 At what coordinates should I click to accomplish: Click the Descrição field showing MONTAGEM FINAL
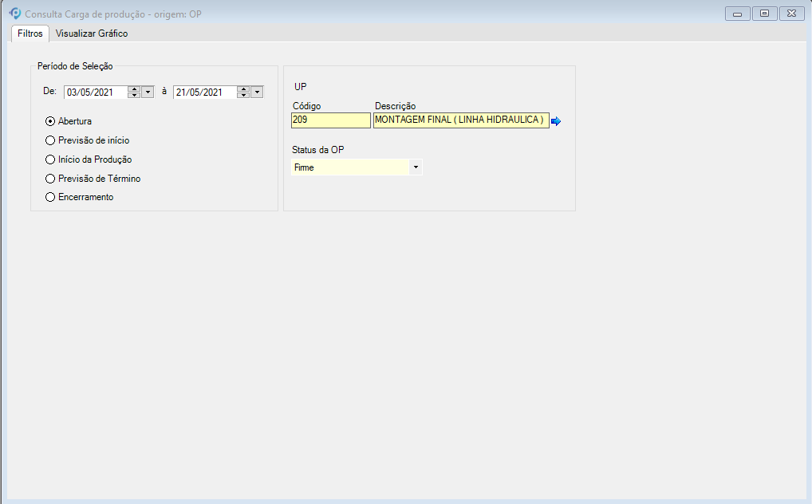click(460, 120)
